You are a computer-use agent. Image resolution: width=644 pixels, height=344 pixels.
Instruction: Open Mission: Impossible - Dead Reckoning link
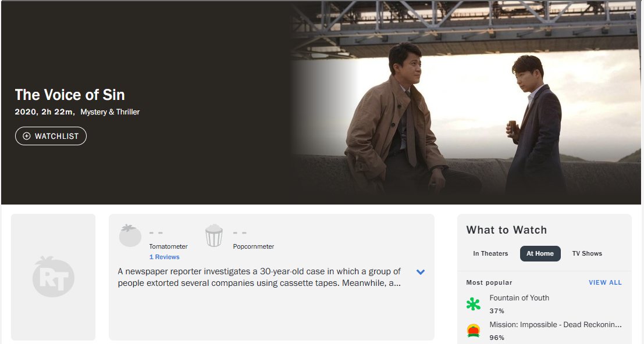pos(556,324)
